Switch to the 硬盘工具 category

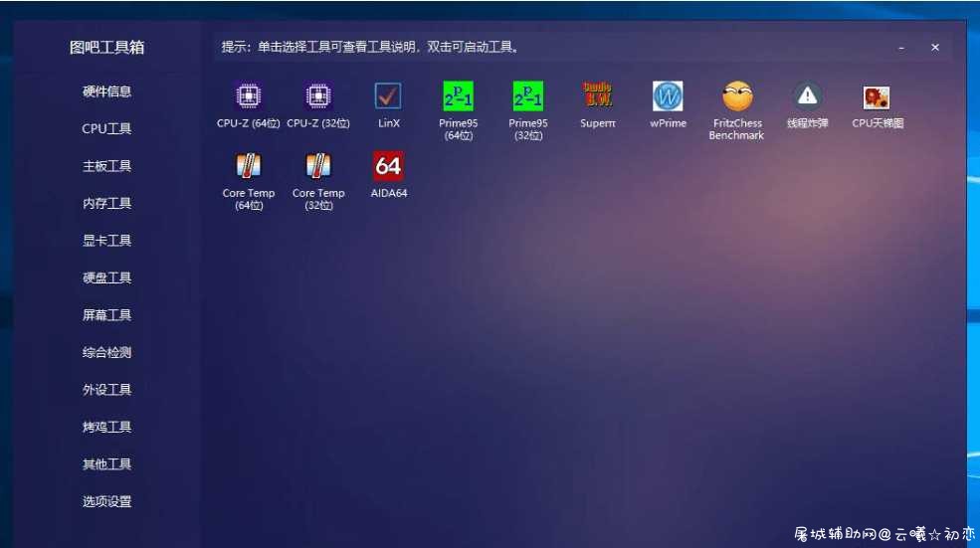[106, 278]
